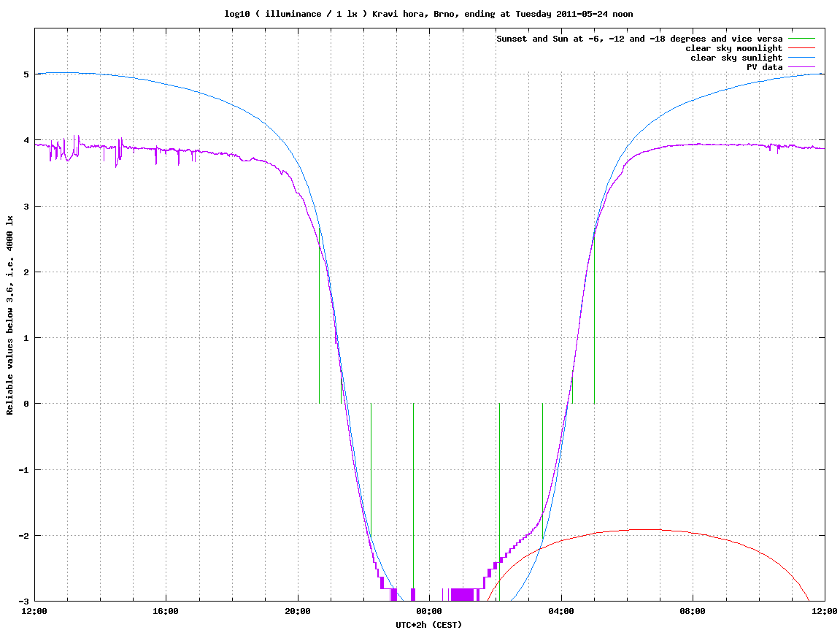This screenshot has height=630, width=840.
Task: Click the x-axis tick label 08:00
Action: pos(693,611)
